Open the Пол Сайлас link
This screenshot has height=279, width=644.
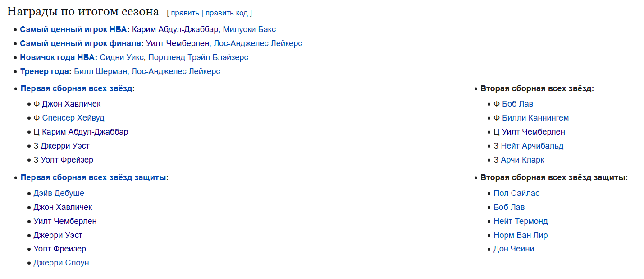(516, 193)
